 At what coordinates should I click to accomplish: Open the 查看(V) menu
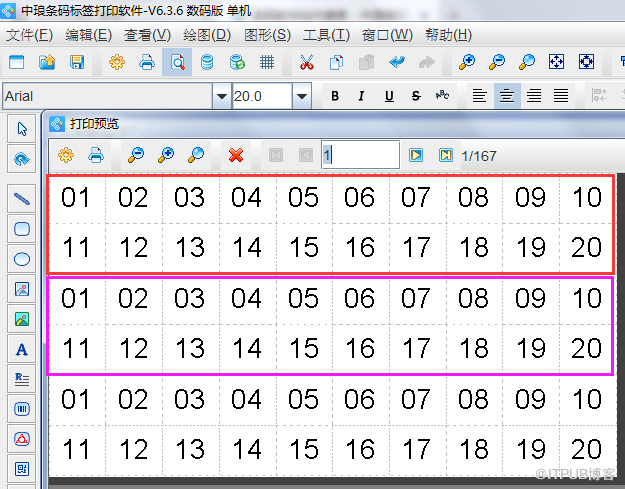(x=147, y=35)
